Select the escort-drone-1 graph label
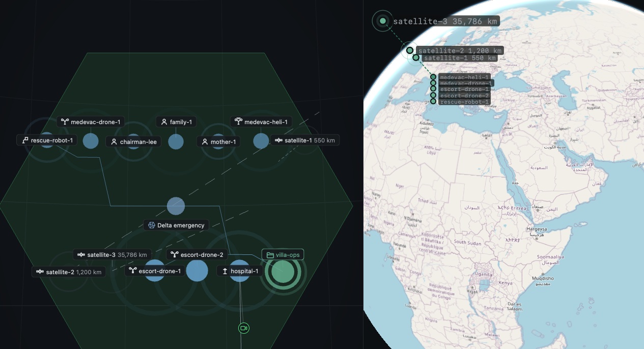The width and height of the screenshot is (644, 349). 155,271
